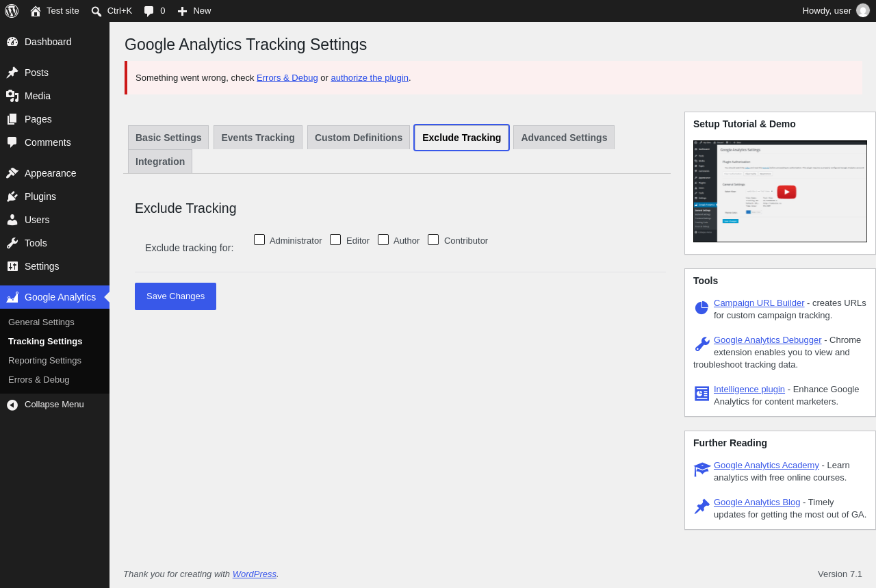
Task: Open the Google Analytics Blog link
Action: coord(757,502)
